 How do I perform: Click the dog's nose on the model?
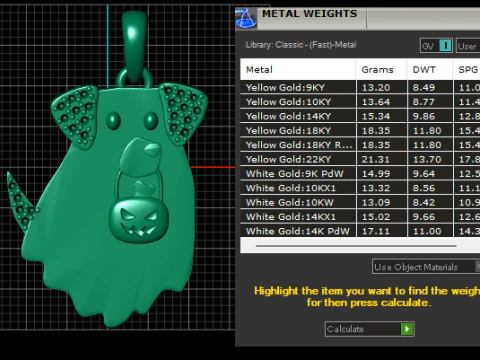(152, 150)
